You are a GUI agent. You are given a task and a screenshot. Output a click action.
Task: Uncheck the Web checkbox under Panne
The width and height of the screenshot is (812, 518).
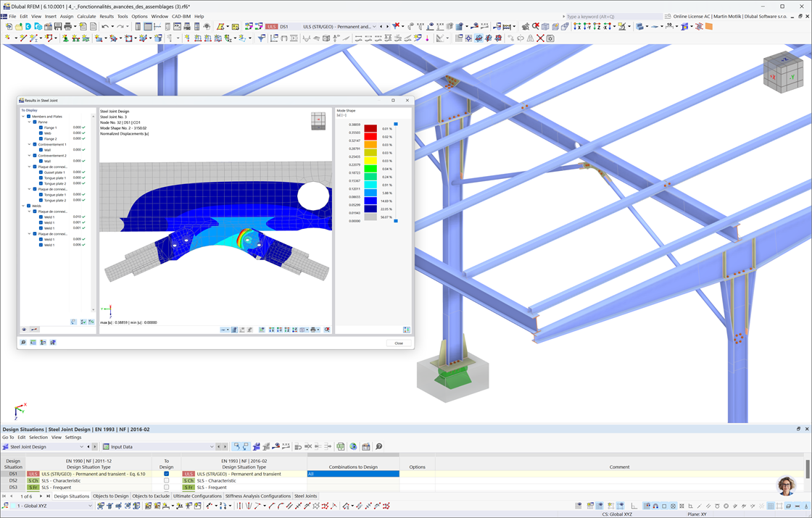click(x=40, y=133)
